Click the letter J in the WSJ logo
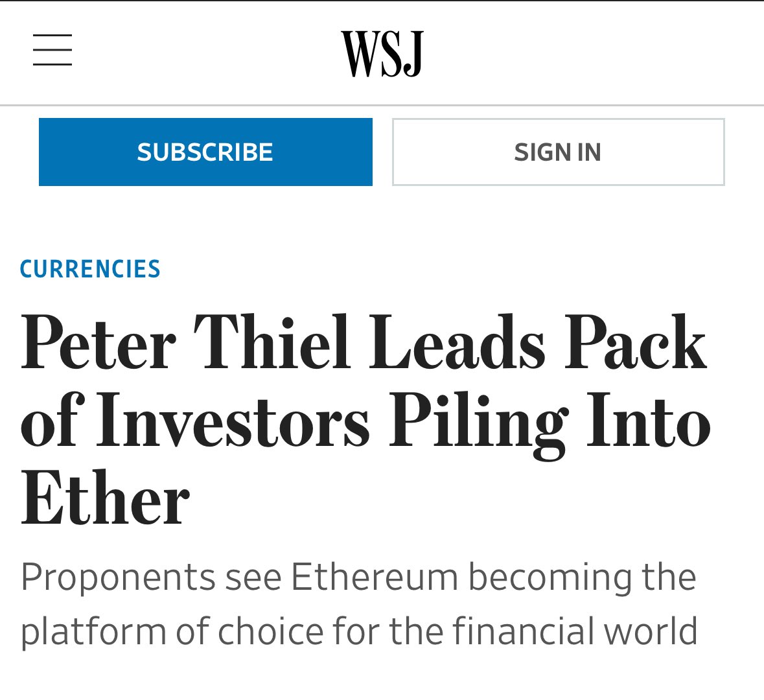Image resolution: width=764 pixels, height=700 pixels. [413, 54]
